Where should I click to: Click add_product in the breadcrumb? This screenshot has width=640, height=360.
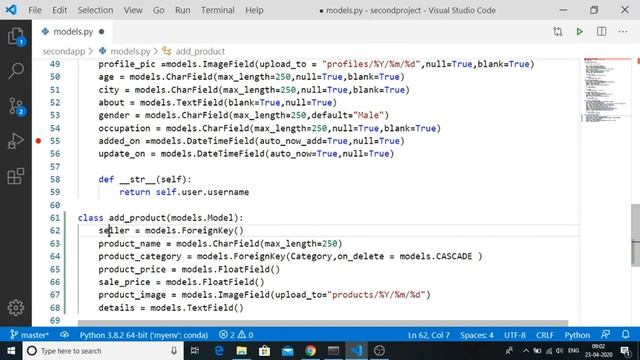[200, 51]
